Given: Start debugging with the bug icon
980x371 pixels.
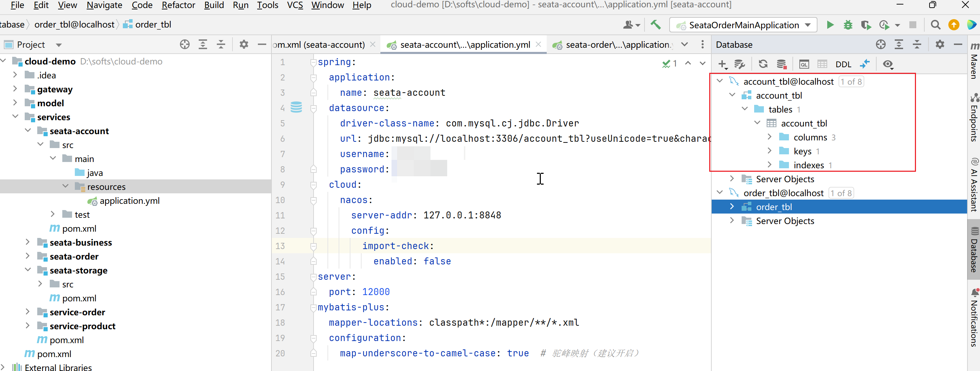Looking at the screenshot, I should [x=848, y=25].
